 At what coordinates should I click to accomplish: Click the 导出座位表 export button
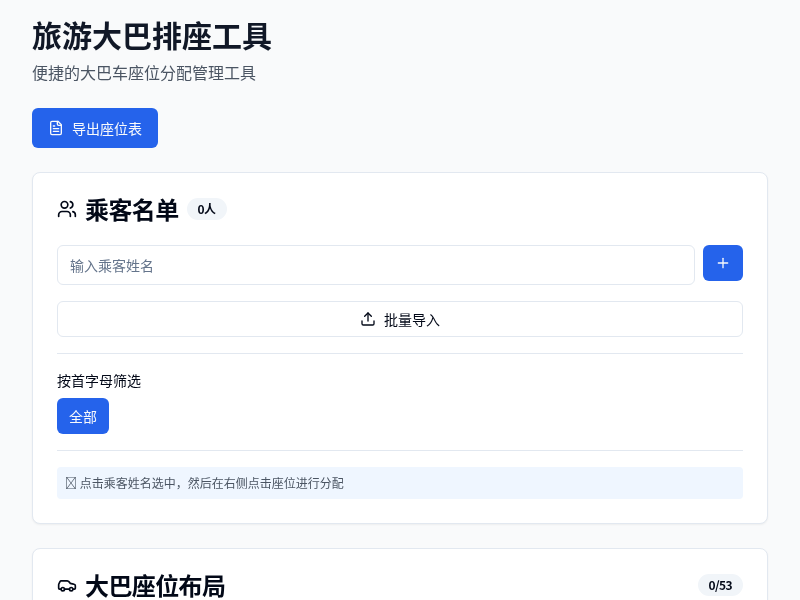(x=95, y=128)
